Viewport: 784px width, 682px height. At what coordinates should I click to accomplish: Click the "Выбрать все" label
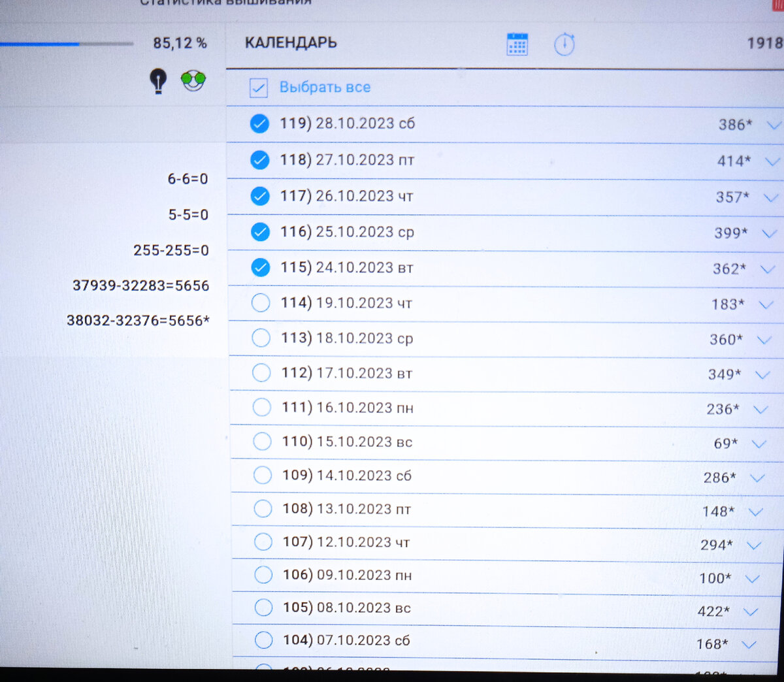pos(325,88)
